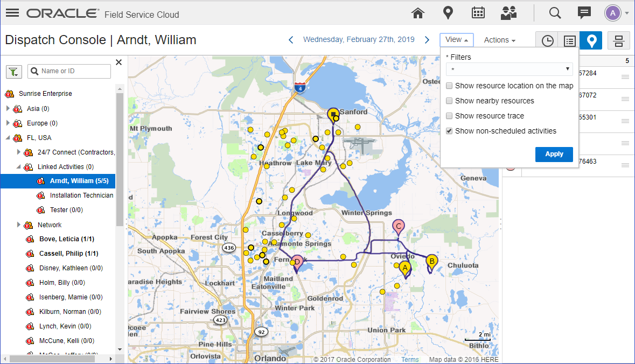This screenshot has height=364, width=635.
Task: Focus the Name or ID search field
Action: click(x=69, y=71)
